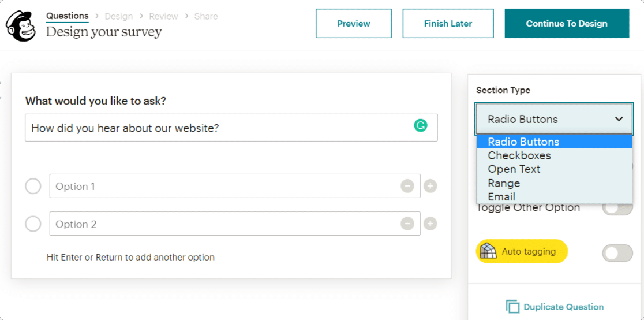Click the green Grammarly icon in question field
644x320 pixels.
pyautogui.click(x=420, y=126)
